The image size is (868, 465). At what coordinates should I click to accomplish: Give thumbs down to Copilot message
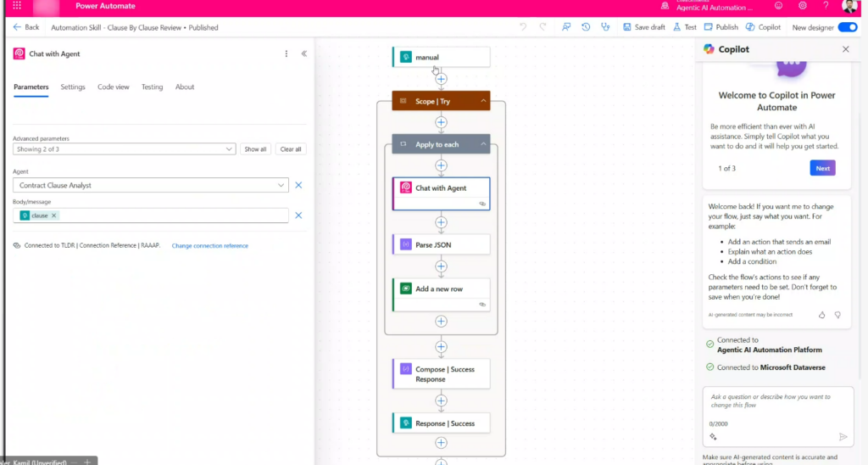pos(837,315)
